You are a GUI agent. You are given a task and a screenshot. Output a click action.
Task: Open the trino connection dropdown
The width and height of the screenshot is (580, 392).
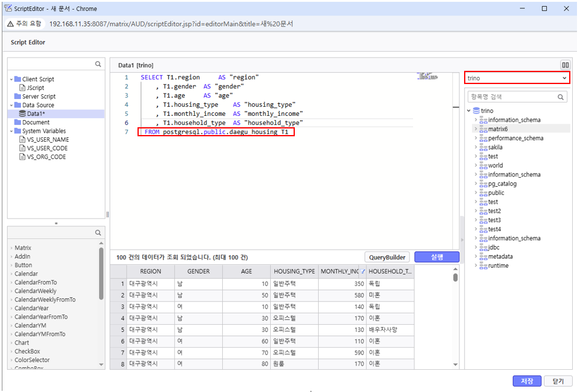517,78
